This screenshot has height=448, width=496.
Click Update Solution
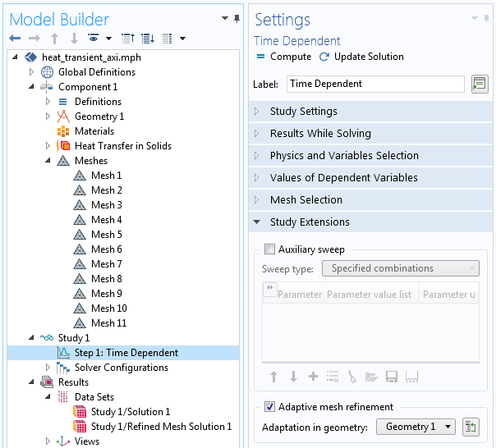pyautogui.click(x=361, y=57)
